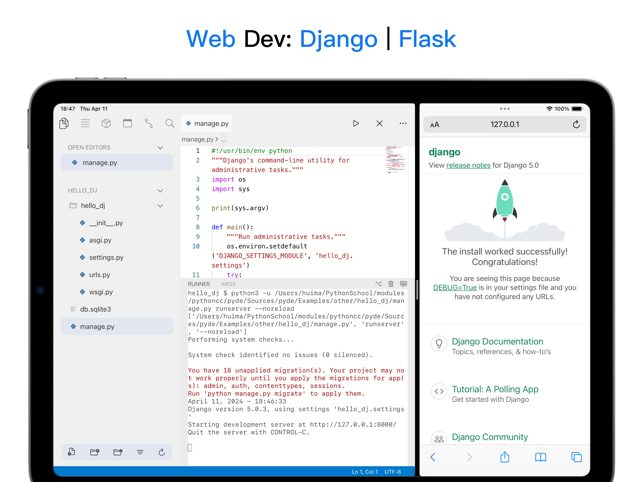Open the outline list icon in the sidebar toolbar
The height and width of the screenshot is (482, 643).
click(85, 123)
